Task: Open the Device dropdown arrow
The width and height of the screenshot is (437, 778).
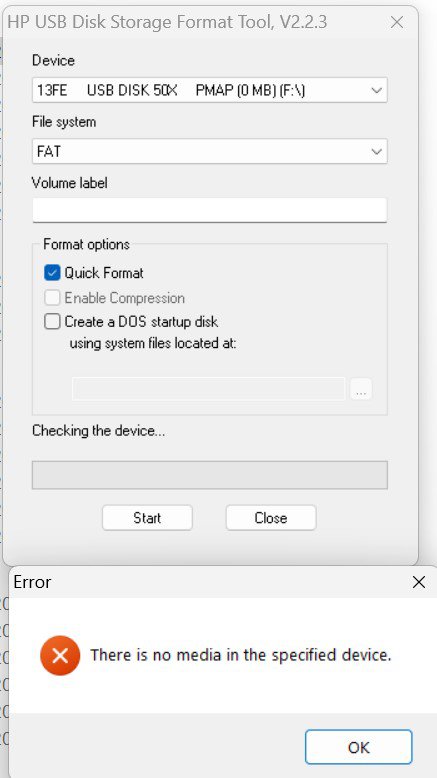Action: [376, 90]
